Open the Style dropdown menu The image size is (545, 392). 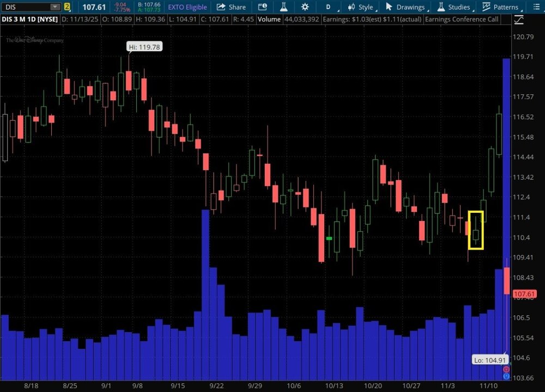[361, 7]
